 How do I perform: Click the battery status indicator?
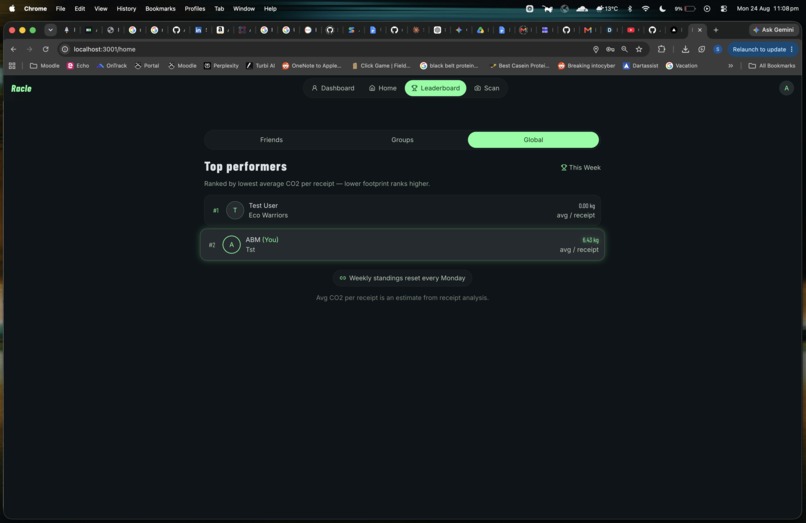pyautogui.click(x=685, y=9)
